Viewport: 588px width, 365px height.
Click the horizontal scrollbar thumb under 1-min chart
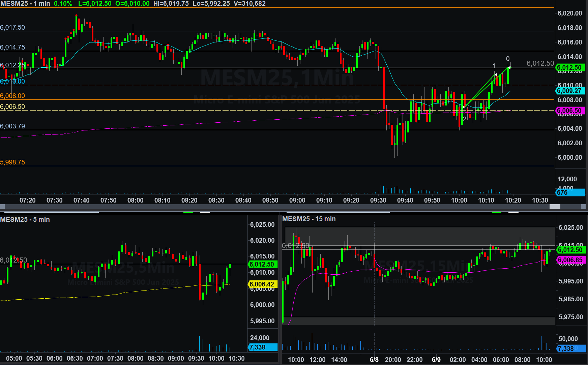click(555, 207)
